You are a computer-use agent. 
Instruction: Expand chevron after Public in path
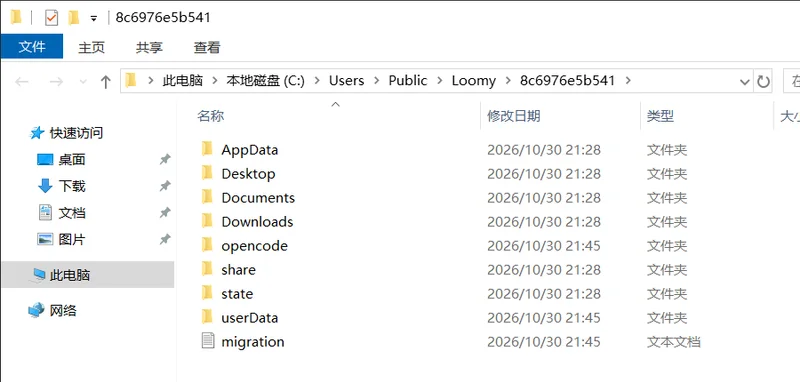coord(439,81)
